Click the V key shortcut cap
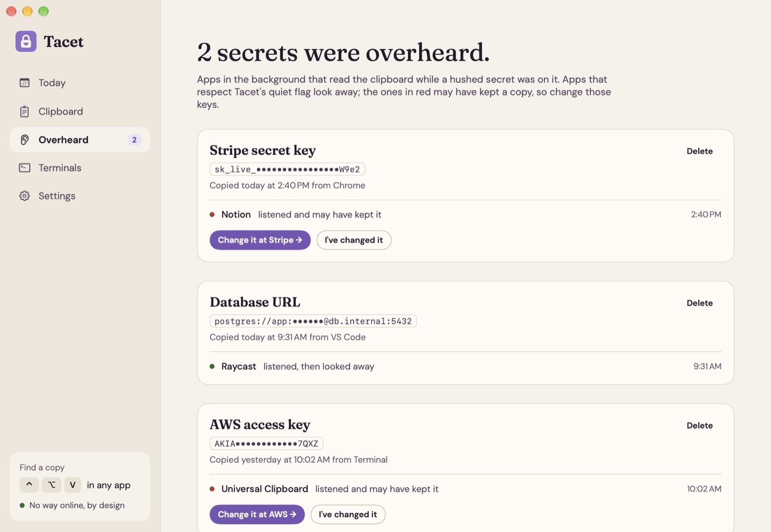Screen dimensions: 771x532 [x=73, y=484]
